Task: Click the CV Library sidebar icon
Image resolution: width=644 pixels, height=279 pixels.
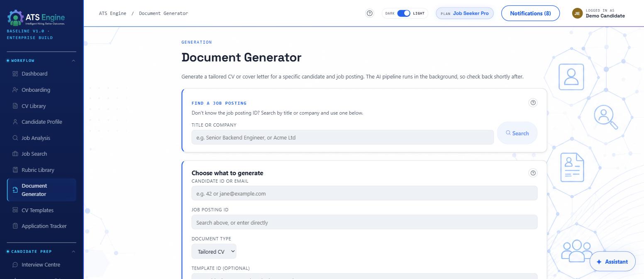Action: pyautogui.click(x=15, y=106)
